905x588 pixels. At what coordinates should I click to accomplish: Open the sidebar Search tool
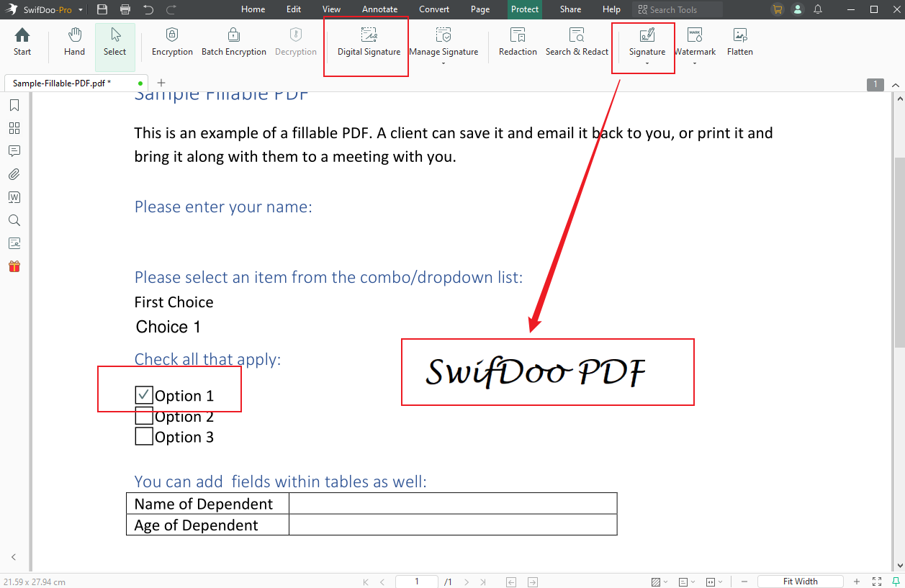[14, 220]
